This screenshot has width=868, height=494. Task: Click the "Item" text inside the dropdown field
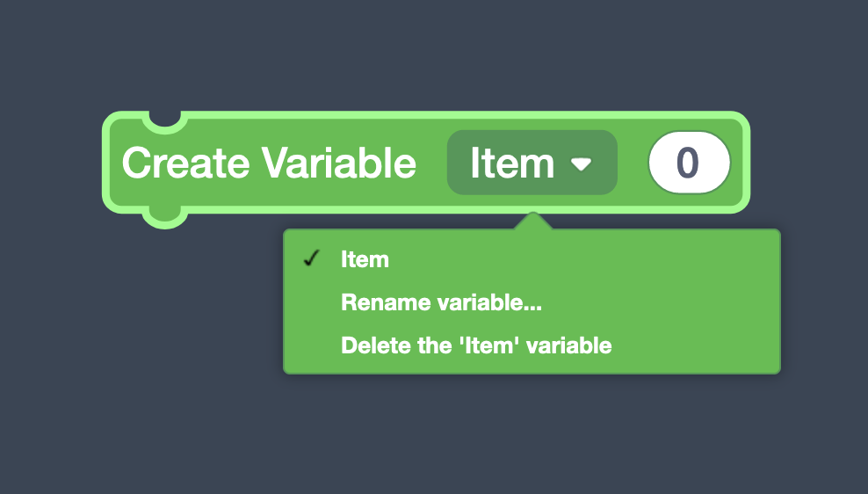coord(512,163)
